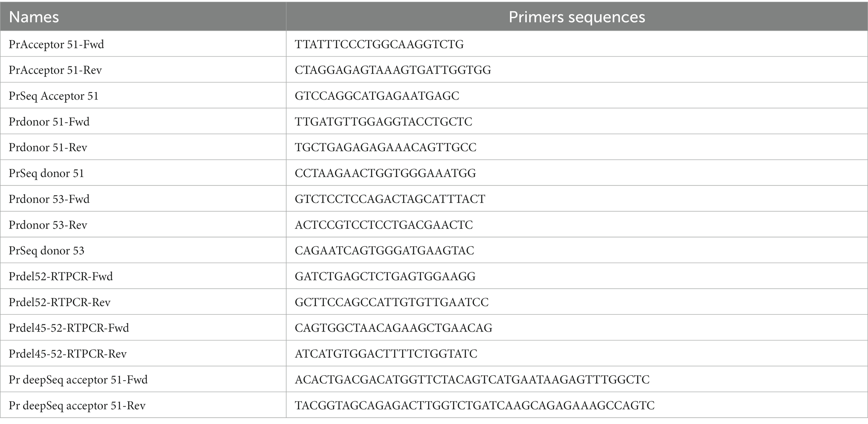868x424 pixels.
Task: Click sequence TGCTGAGAGAGAAACAGTTGCC
Action: tap(386, 147)
